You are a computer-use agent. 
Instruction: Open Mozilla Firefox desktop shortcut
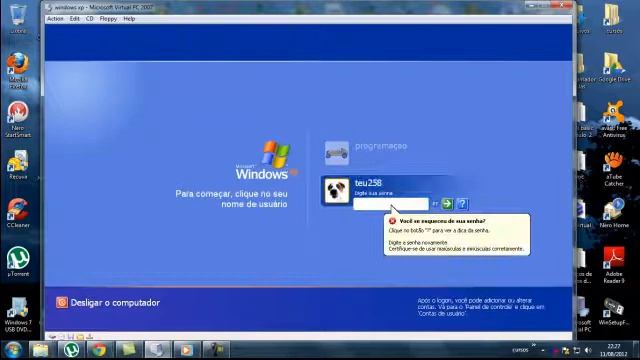click(x=18, y=70)
